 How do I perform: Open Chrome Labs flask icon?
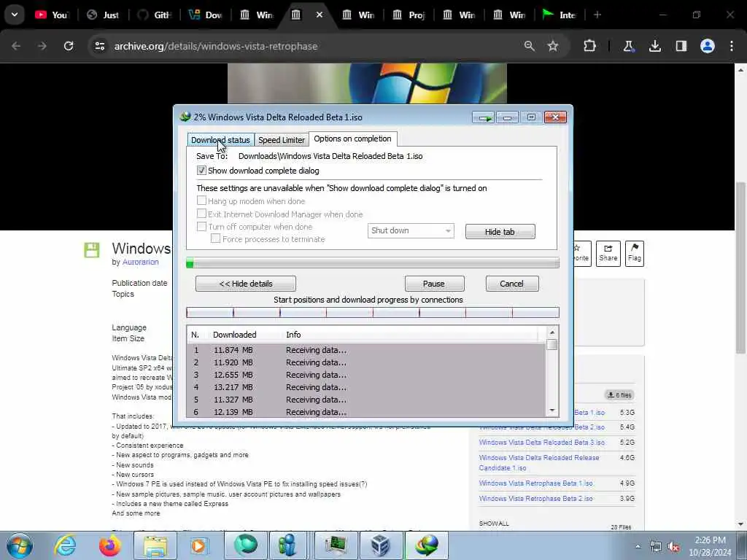click(x=629, y=46)
